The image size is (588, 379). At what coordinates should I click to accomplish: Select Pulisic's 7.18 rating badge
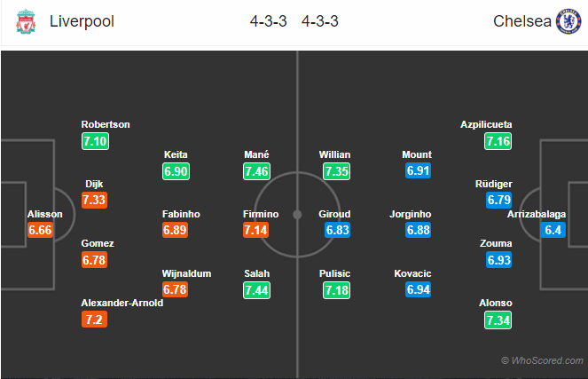tap(337, 290)
